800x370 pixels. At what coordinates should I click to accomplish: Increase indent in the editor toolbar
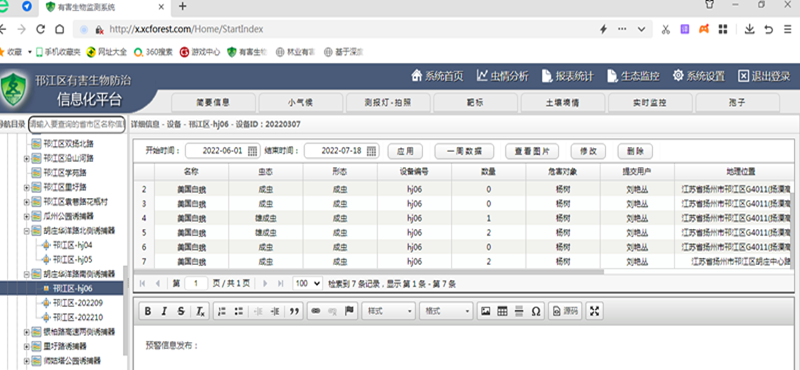pos(275,311)
